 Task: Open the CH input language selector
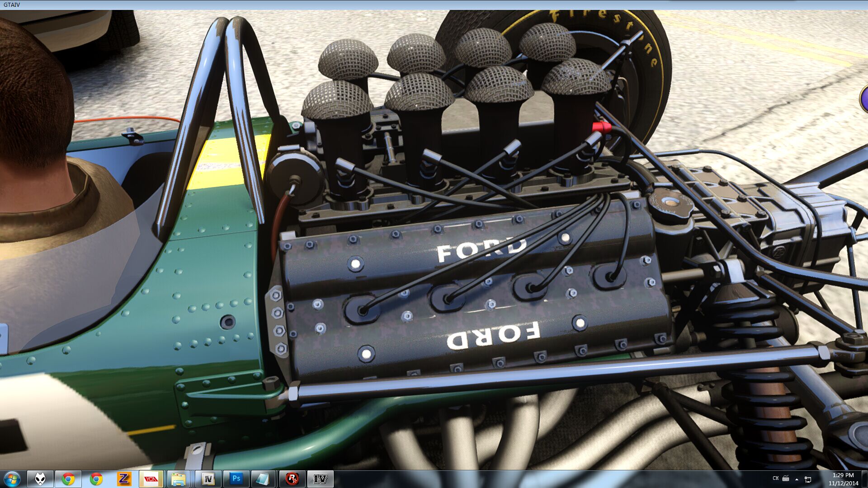pyautogui.click(x=775, y=479)
